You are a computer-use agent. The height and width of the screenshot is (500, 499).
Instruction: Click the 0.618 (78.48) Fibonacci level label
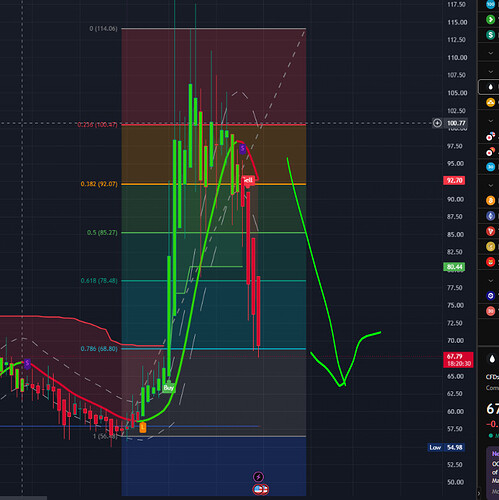point(99,281)
